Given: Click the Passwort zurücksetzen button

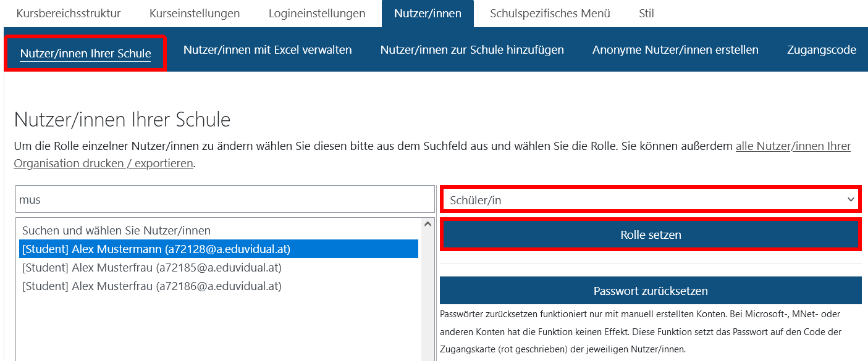Looking at the screenshot, I should 651,291.
